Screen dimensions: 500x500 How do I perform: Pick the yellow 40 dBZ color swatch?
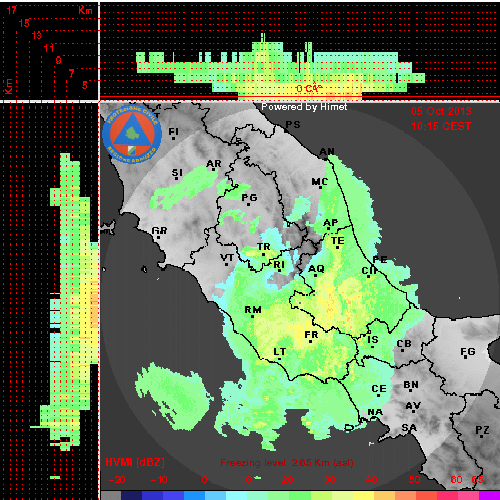(364, 495)
